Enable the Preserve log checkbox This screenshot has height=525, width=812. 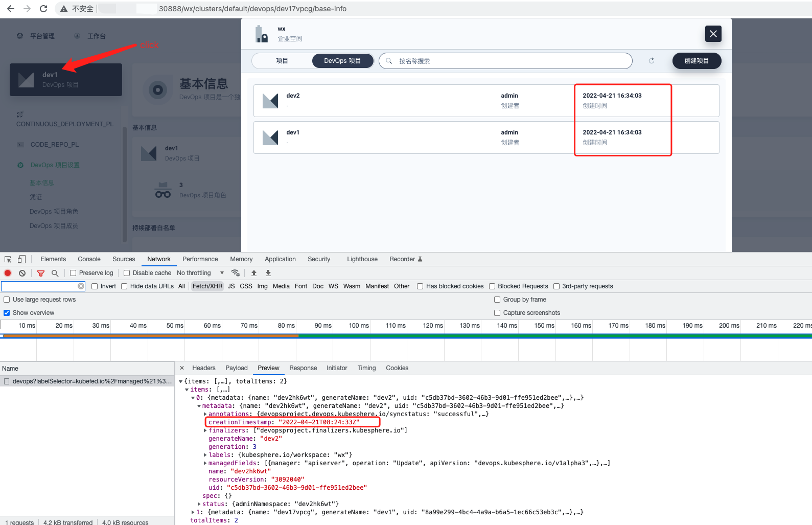[73, 273]
